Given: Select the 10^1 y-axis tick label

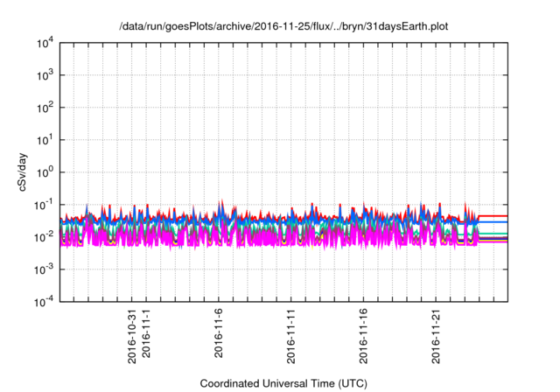Looking at the screenshot, I should click(x=44, y=140).
